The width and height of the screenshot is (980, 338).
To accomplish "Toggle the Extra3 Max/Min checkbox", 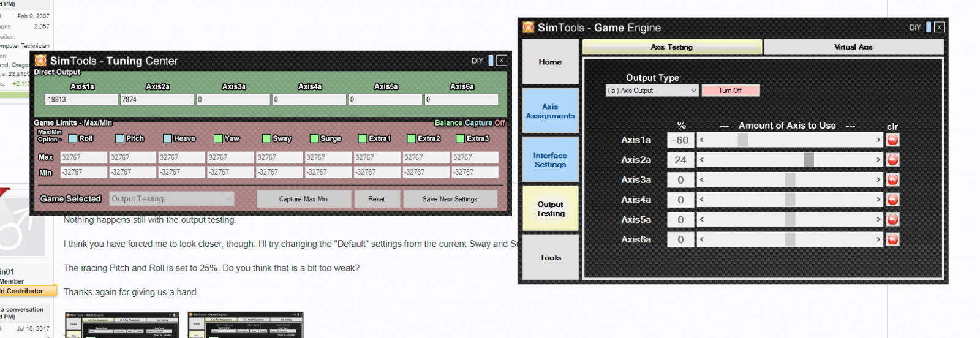I will (461, 138).
